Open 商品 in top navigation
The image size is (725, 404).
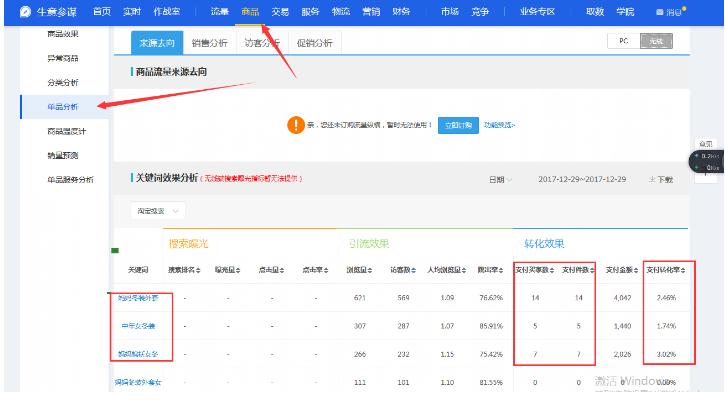click(250, 12)
